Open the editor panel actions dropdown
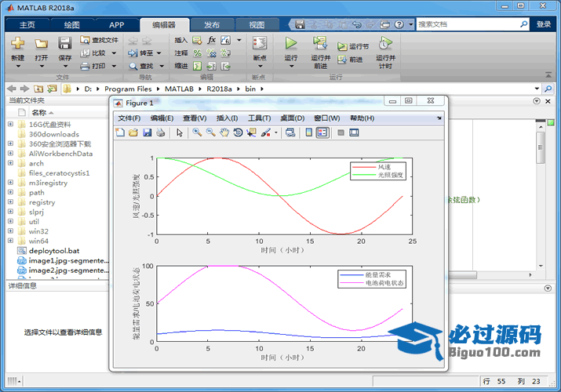This screenshot has width=561, height=392. 537,101
